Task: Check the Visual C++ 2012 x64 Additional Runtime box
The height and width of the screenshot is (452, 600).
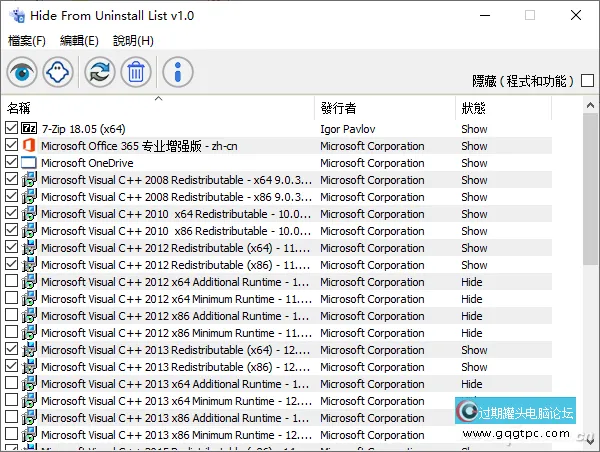Action: 11,282
